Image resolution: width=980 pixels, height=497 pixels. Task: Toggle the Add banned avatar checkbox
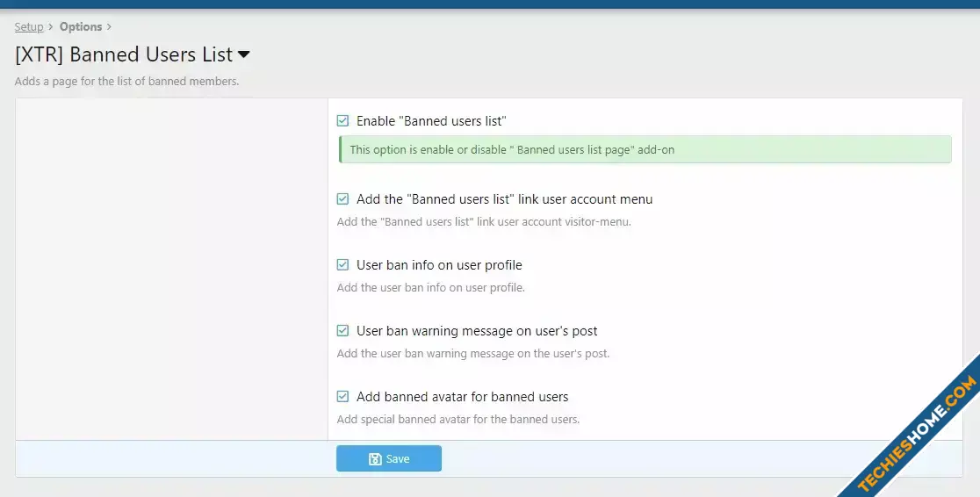[x=343, y=397]
